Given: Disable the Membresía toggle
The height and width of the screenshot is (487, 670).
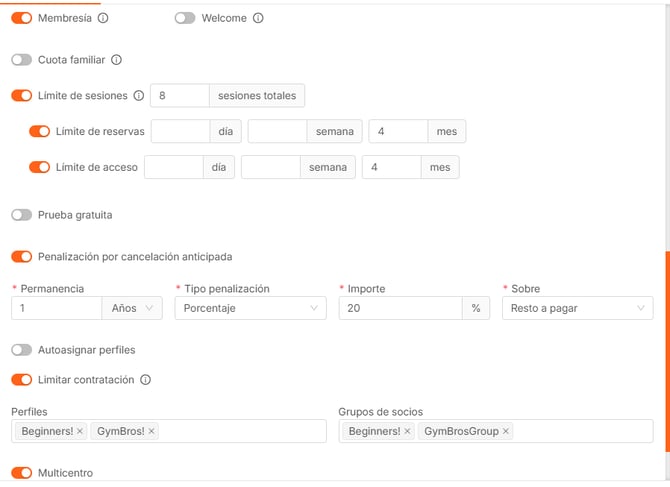Looking at the screenshot, I should coord(21,18).
